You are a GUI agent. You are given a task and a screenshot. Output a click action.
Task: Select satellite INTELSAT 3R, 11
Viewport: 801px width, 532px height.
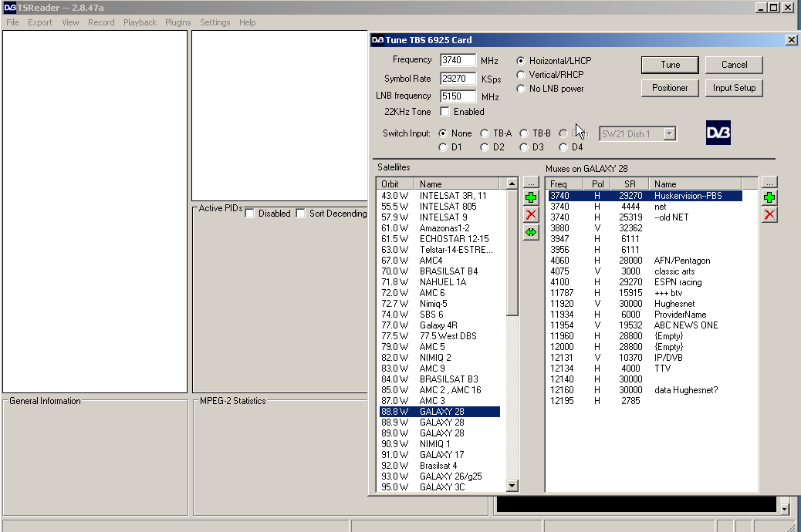(x=439, y=196)
